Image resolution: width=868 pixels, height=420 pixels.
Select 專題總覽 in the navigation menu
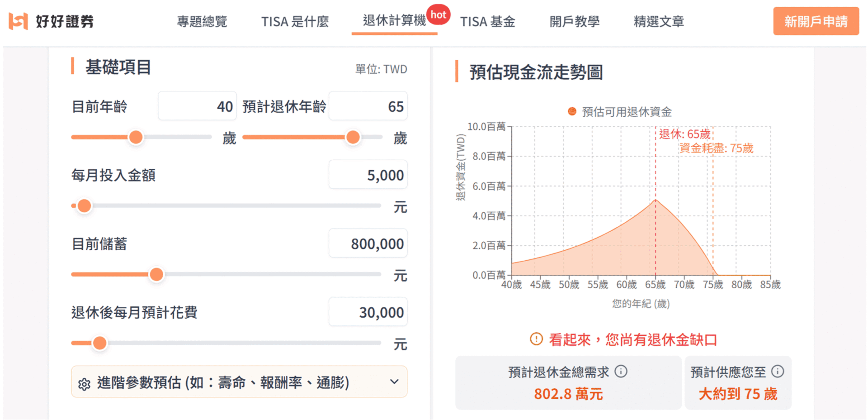click(x=202, y=21)
